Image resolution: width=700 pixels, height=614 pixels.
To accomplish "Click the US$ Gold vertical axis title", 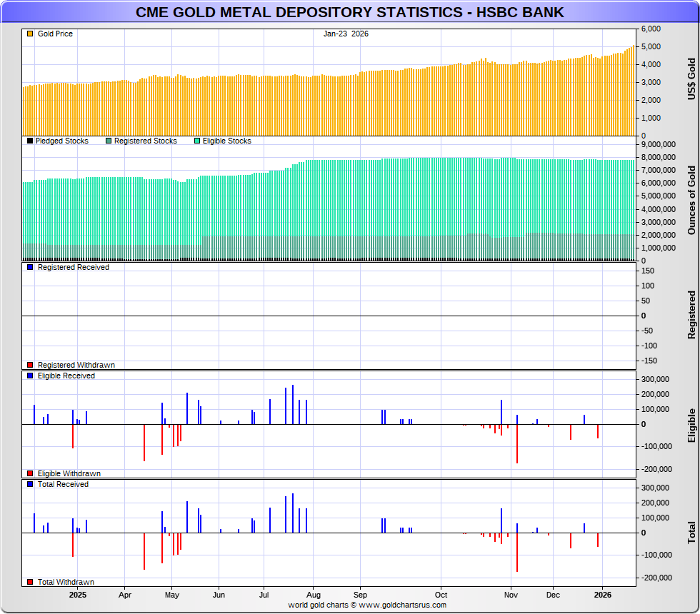I will tap(691, 79).
